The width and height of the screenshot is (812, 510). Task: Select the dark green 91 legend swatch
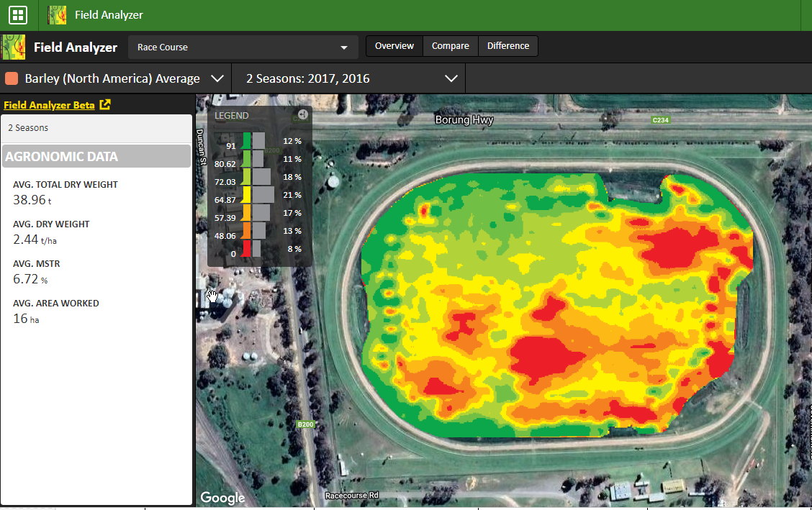tap(247, 141)
